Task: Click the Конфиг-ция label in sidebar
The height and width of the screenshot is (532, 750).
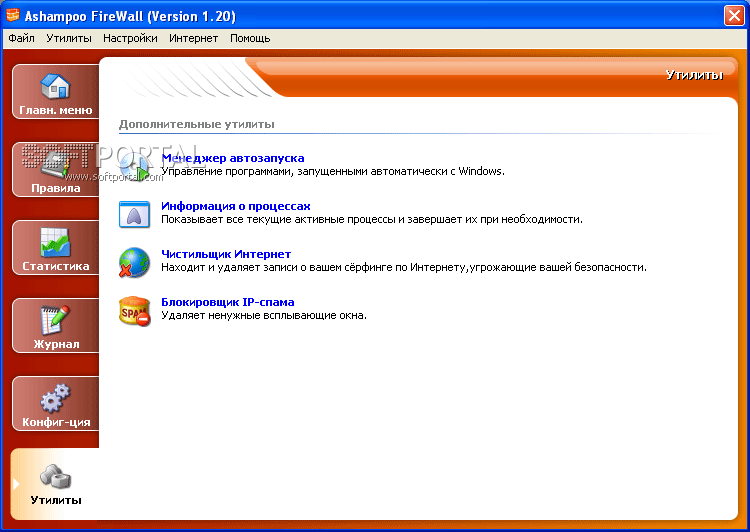Action: coord(56,422)
